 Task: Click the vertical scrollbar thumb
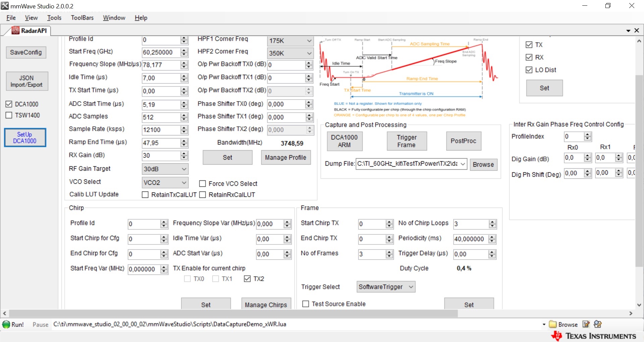639,171
